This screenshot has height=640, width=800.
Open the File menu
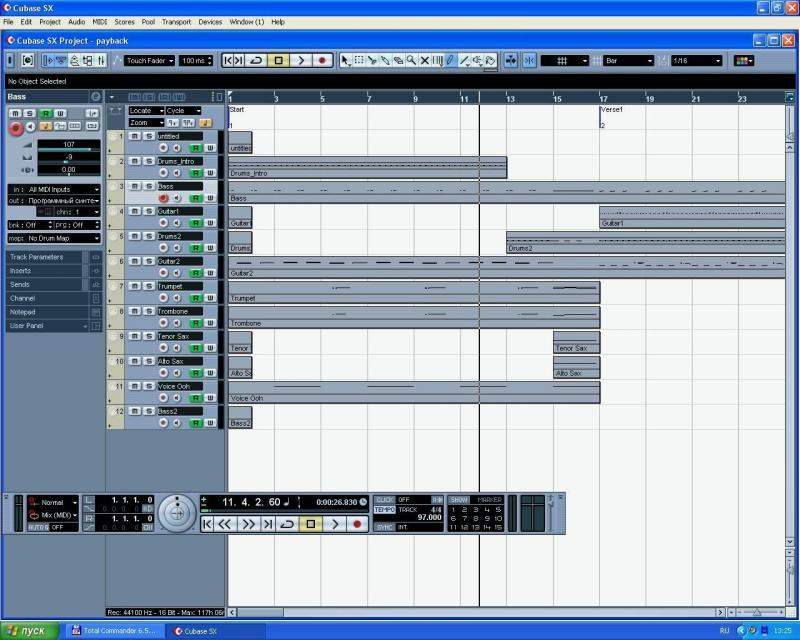tap(8, 22)
